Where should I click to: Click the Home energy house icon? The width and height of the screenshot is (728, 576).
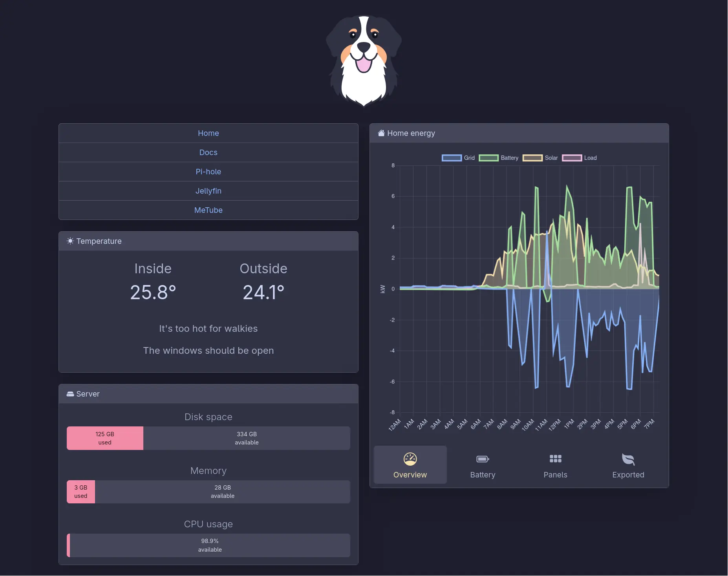381,133
